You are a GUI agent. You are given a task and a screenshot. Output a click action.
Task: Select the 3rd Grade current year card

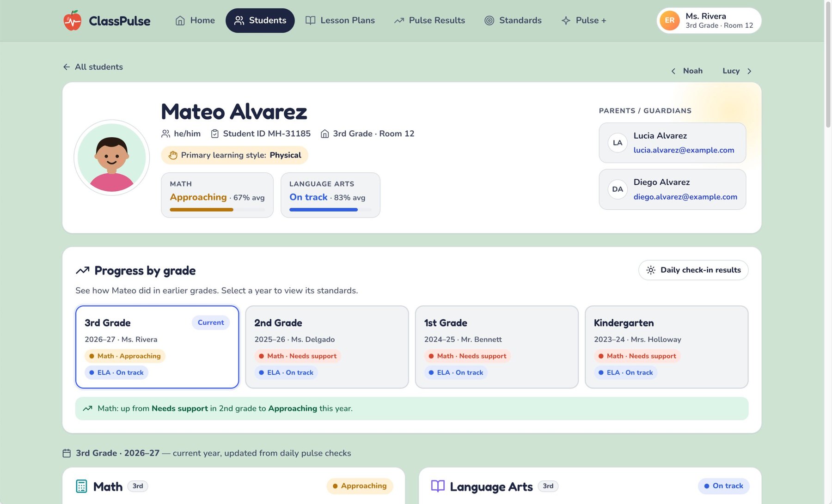pos(157,347)
